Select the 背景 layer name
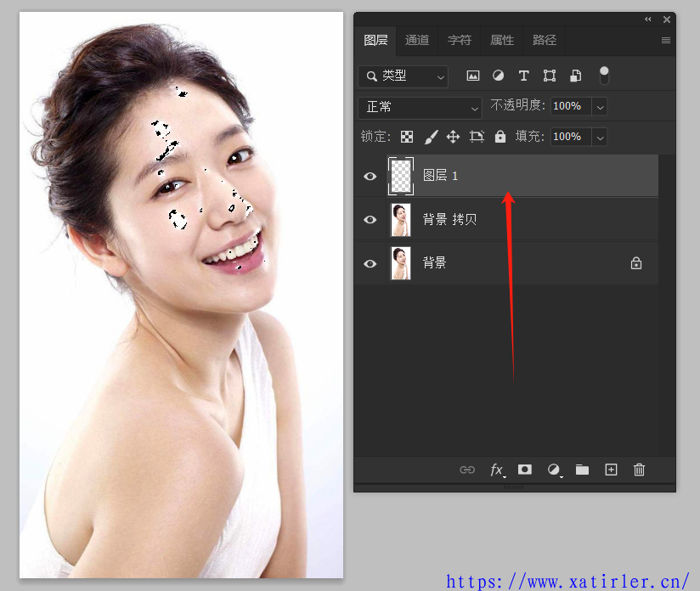Viewport: 700px width, 591px height. tap(434, 262)
